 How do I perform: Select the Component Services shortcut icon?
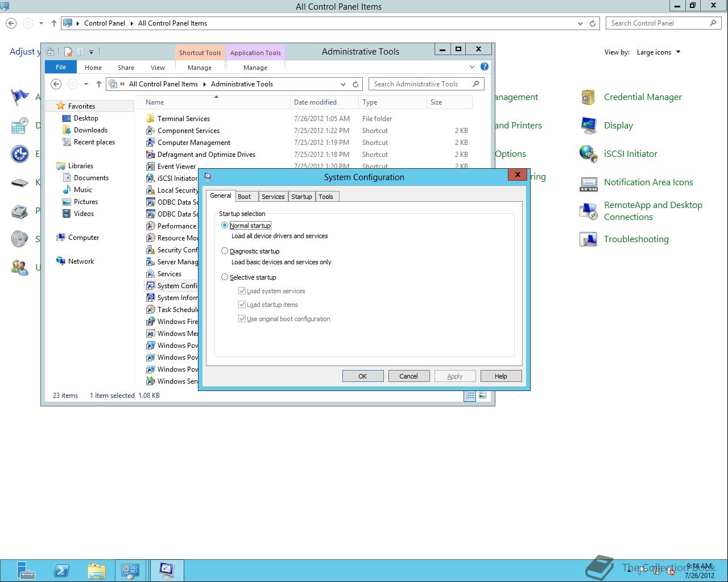click(150, 130)
